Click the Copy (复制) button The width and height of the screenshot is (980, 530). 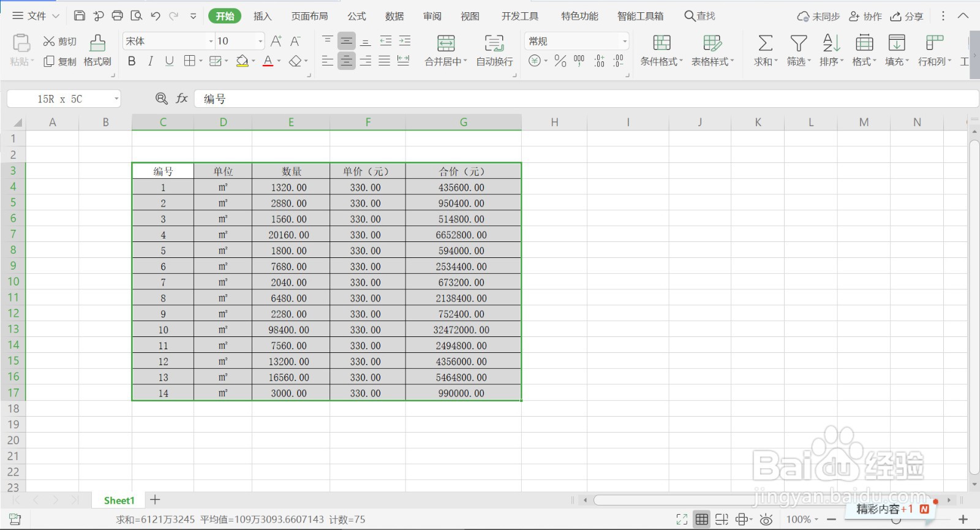[x=59, y=61]
